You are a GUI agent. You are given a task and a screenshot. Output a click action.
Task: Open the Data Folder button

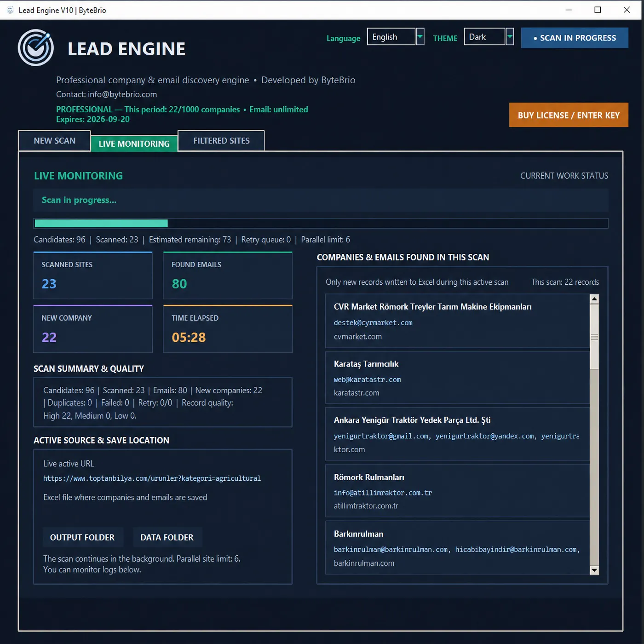click(x=167, y=537)
